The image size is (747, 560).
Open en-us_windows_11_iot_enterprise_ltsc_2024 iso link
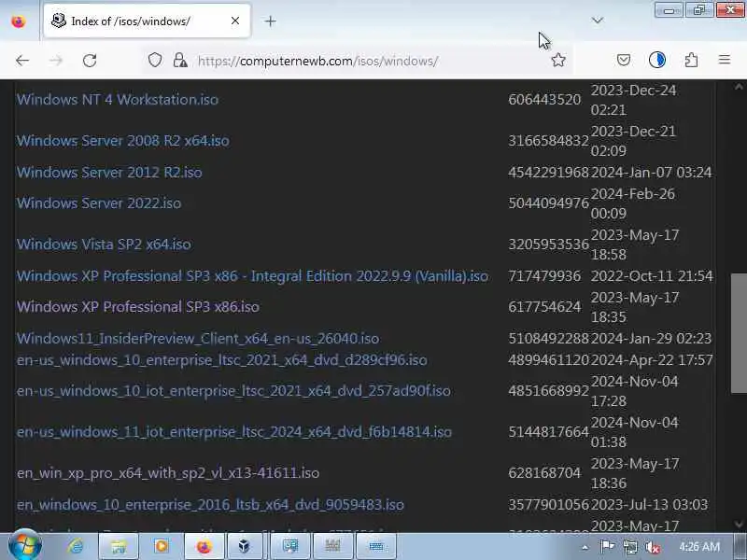[x=234, y=431]
